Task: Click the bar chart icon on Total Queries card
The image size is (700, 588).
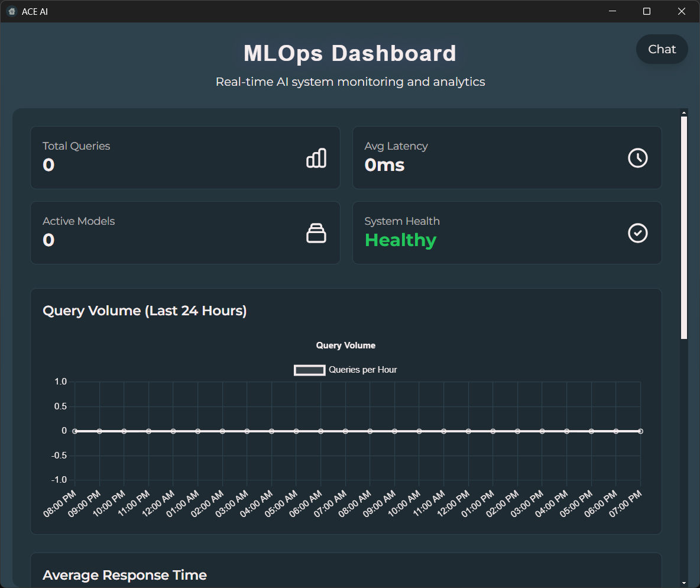Action: (x=316, y=158)
